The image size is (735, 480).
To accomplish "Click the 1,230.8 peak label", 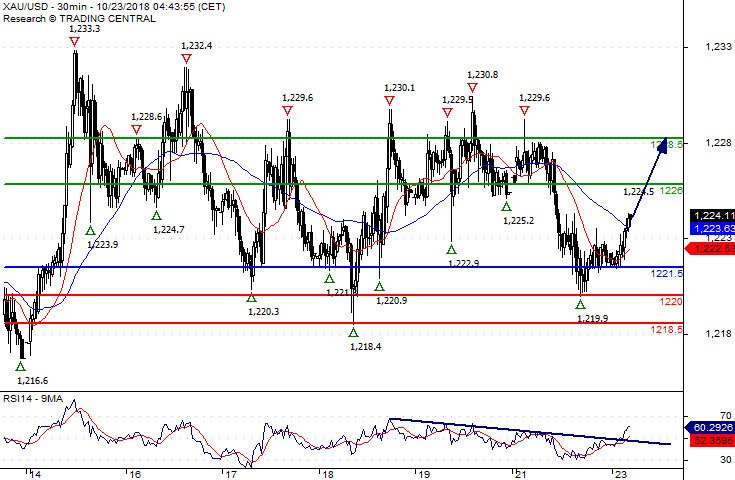I will point(483,75).
